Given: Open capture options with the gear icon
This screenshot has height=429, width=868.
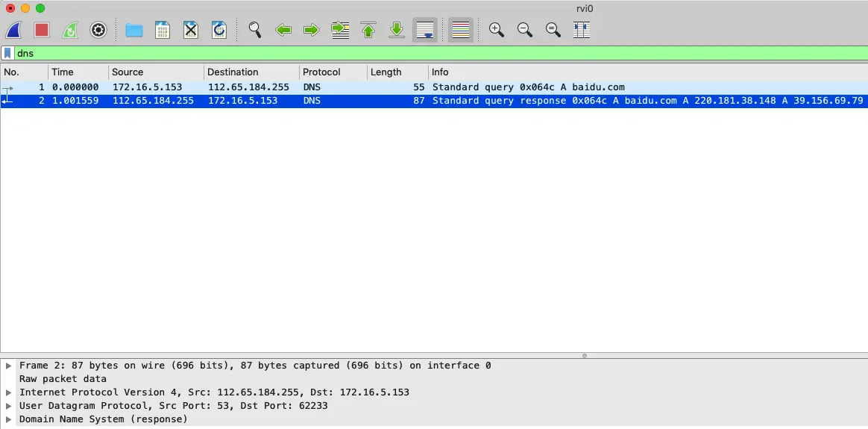Looking at the screenshot, I should coord(98,30).
